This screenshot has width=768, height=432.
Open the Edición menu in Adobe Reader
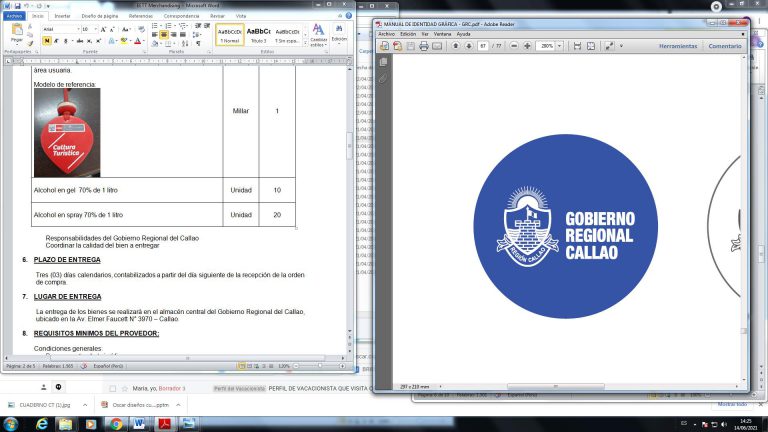click(408, 34)
